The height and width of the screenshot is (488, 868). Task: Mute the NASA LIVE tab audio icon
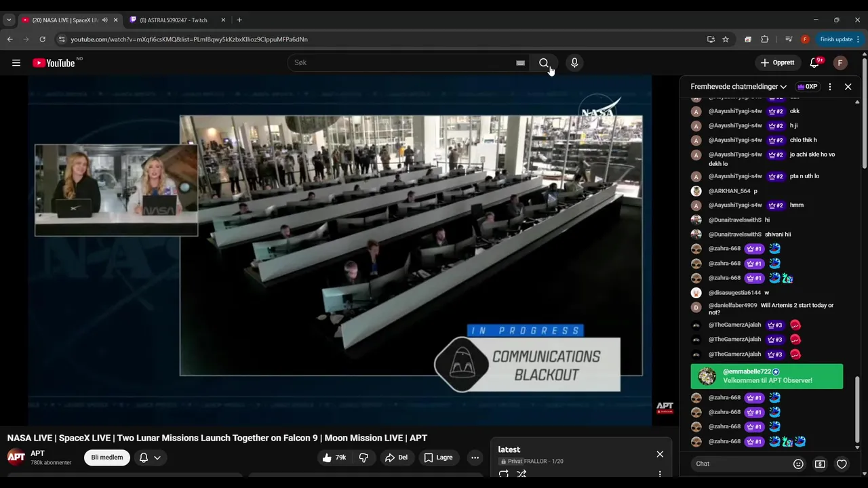104,20
